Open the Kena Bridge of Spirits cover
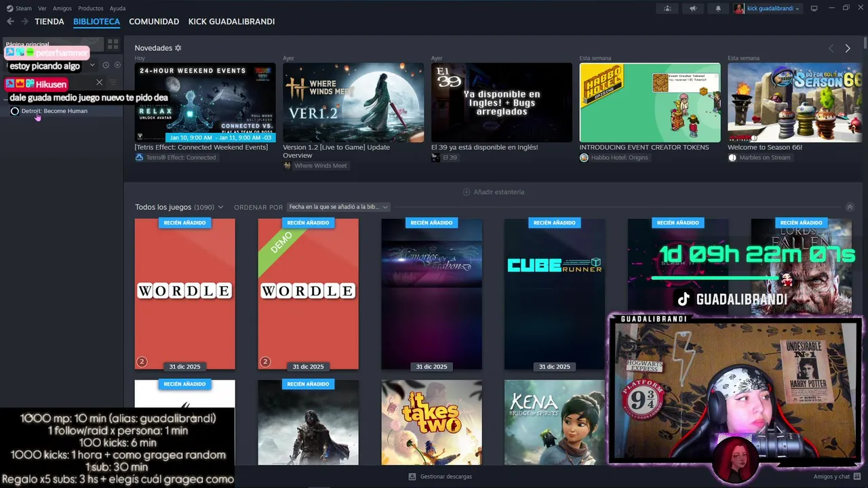Screen dimensions: 868x488 pos(555,422)
